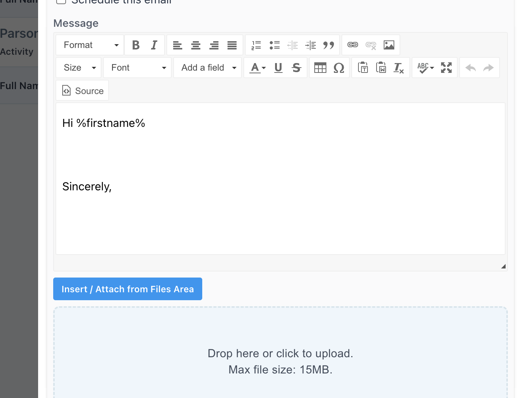Image resolution: width=532 pixels, height=398 pixels.
Task: Open the Font selection dropdown
Action: click(137, 68)
